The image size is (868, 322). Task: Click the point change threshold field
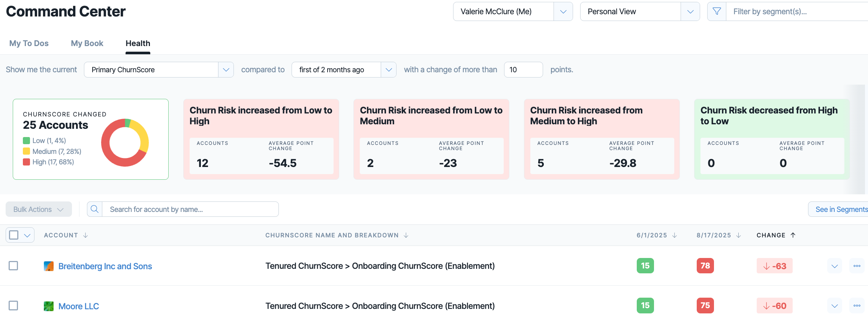click(524, 70)
